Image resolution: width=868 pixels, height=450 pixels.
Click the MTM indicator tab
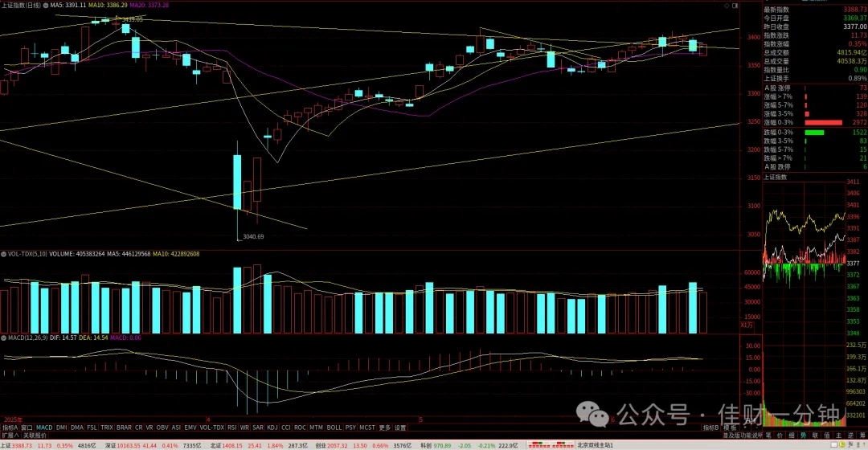point(316,427)
